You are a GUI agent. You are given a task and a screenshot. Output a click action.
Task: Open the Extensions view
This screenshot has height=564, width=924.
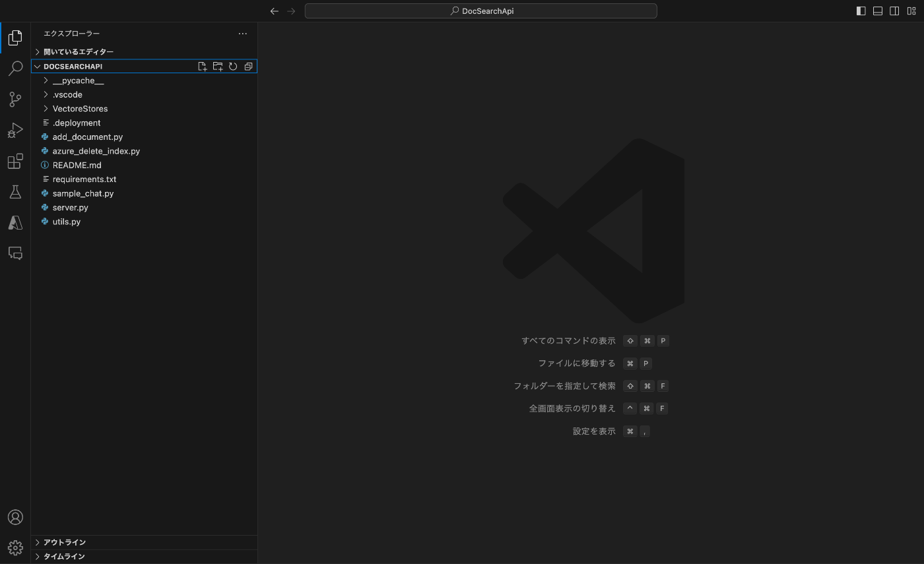(15, 161)
